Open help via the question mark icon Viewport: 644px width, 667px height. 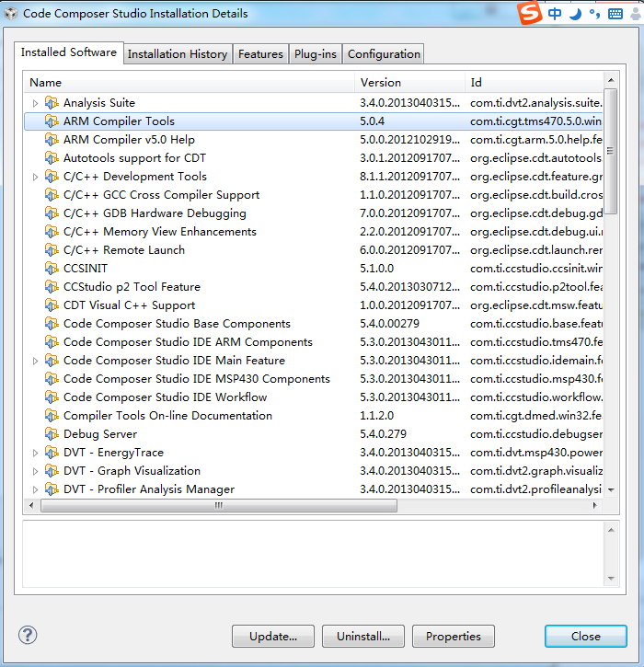28,635
